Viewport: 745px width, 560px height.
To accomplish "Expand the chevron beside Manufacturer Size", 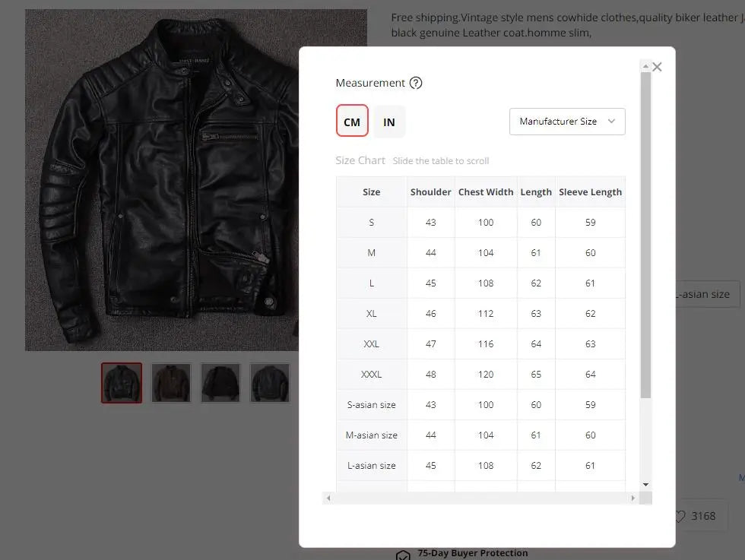I will (612, 121).
